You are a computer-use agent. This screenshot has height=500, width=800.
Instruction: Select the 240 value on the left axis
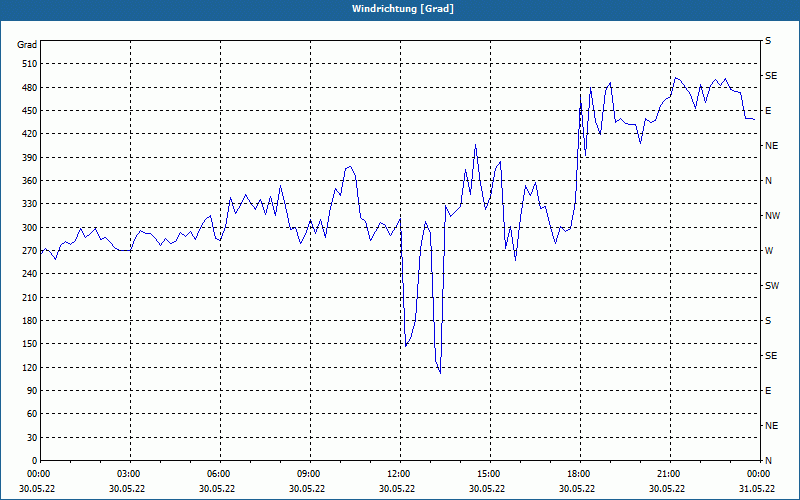[x=30, y=274]
